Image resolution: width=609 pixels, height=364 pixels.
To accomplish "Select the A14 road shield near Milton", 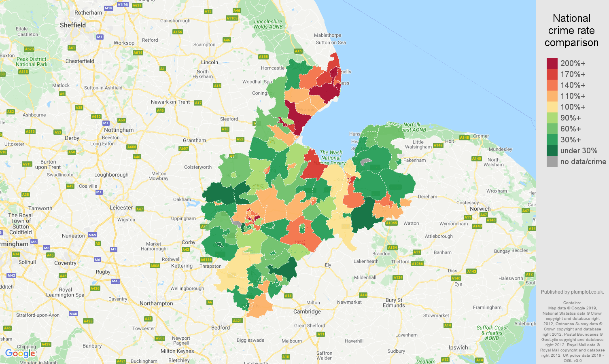I will [x=289, y=296].
